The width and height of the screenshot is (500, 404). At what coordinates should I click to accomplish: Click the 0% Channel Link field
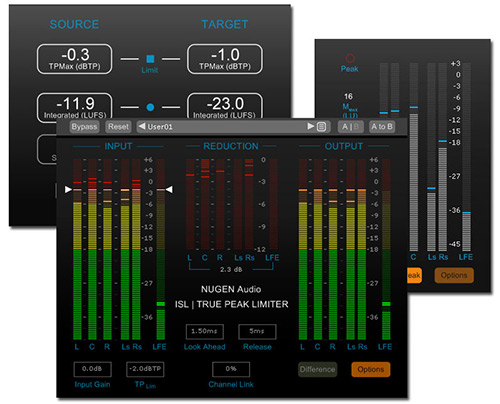point(231,369)
